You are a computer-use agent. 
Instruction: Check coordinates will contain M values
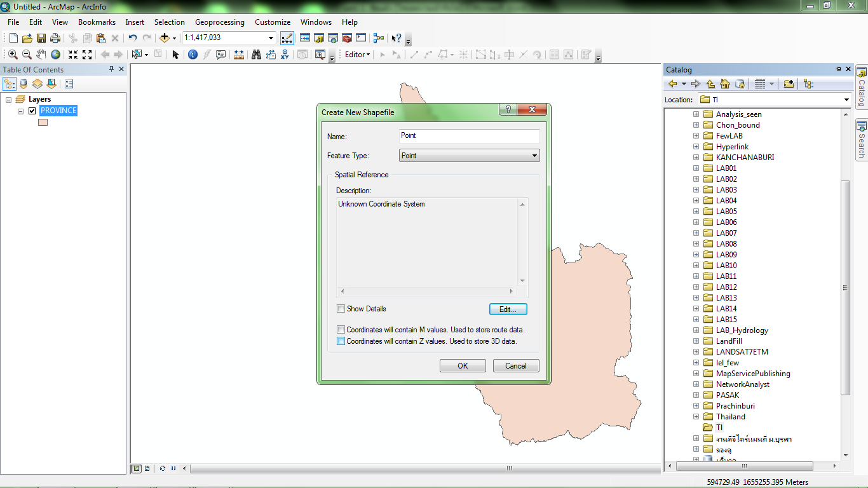(341, 329)
